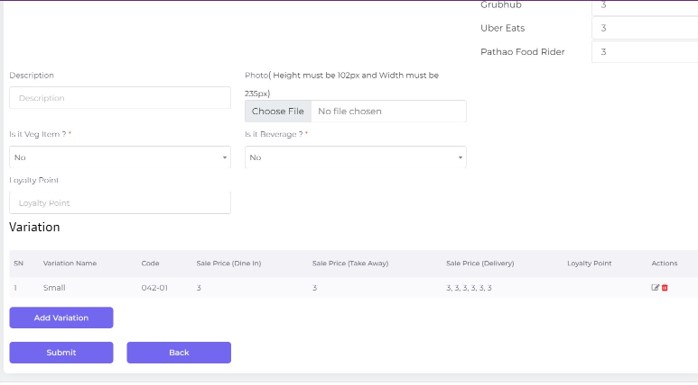The height and width of the screenshot is (385, 698).
Task: Go back with the Back button
Action: tap(179, 353)
